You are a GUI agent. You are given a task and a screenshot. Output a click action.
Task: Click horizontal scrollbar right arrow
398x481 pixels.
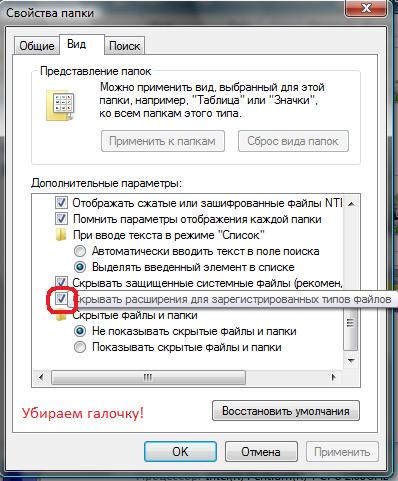click(333, 378)
